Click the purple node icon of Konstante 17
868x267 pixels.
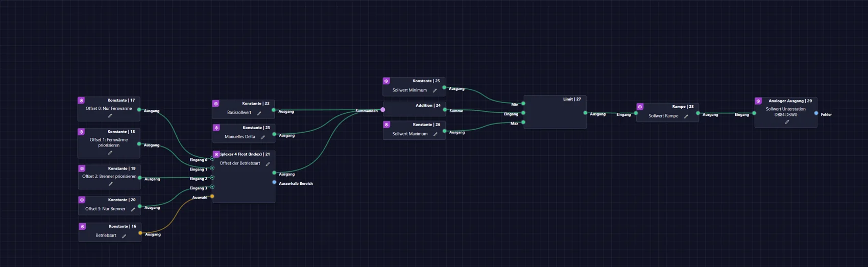(x=81, y=101)
